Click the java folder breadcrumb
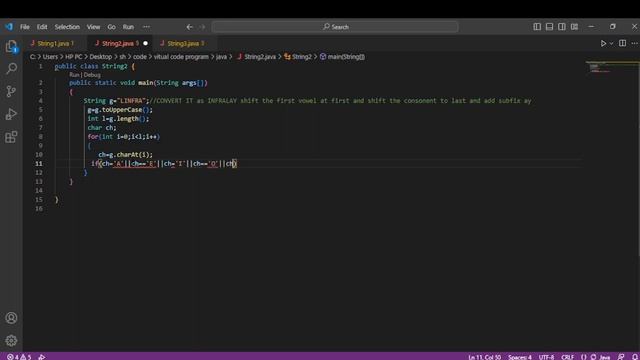Viewport: 640px width, 360px height. tap(221, 57)
